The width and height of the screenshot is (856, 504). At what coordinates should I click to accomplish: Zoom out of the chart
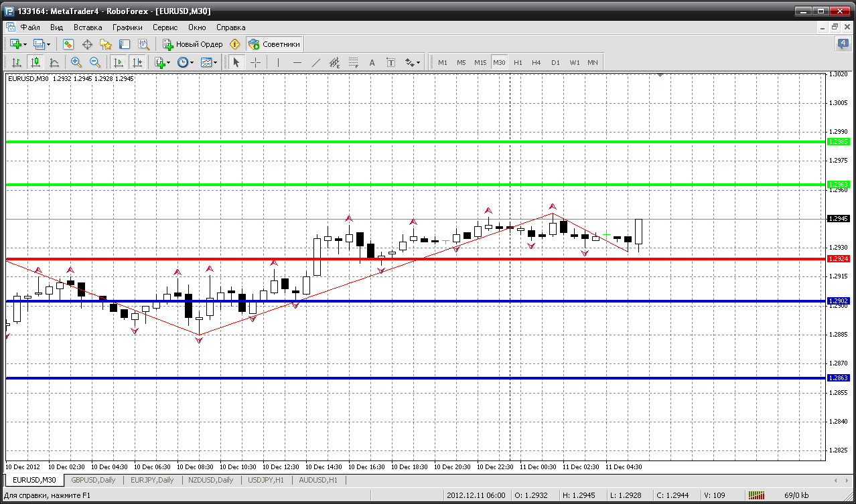coord(95,62)
